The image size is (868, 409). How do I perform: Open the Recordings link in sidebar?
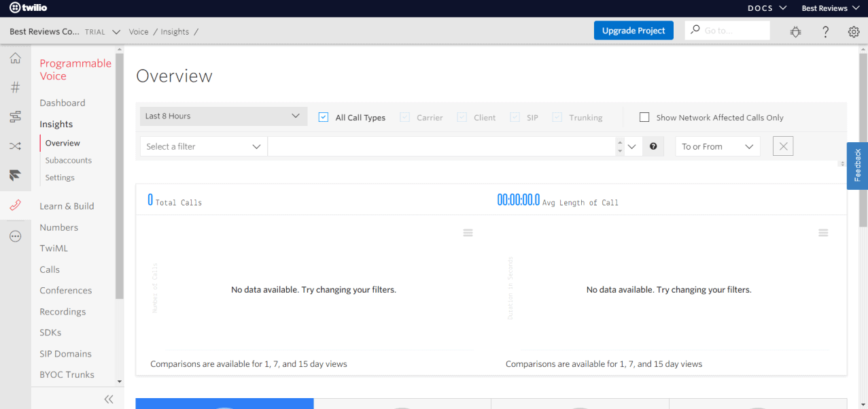[x=63, y=311]
